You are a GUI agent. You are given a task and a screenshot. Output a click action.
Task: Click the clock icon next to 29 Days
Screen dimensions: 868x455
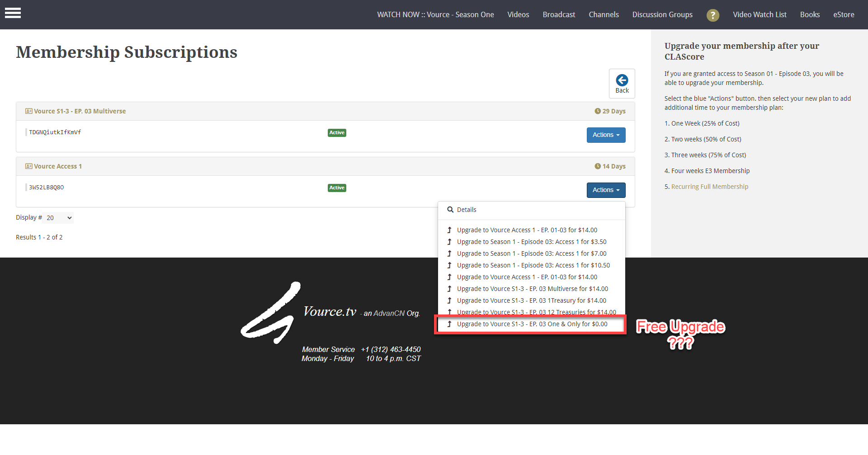point(598,111)
